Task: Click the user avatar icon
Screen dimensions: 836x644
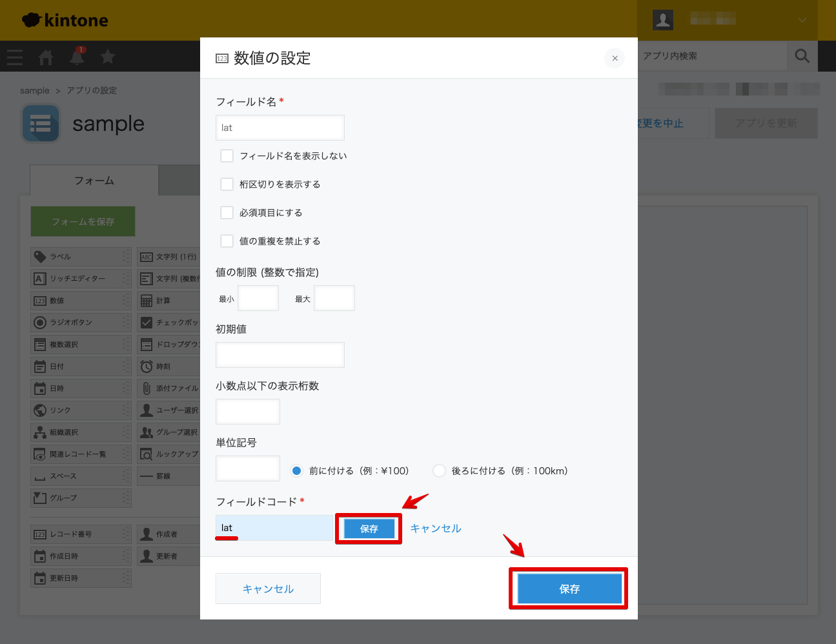Action: coord(663,20)
